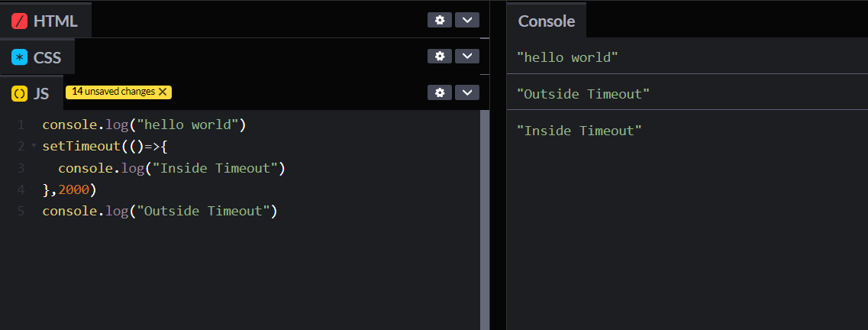Click the red HTML slash icon
868x330 pixels.
click(x=19, y=21)
